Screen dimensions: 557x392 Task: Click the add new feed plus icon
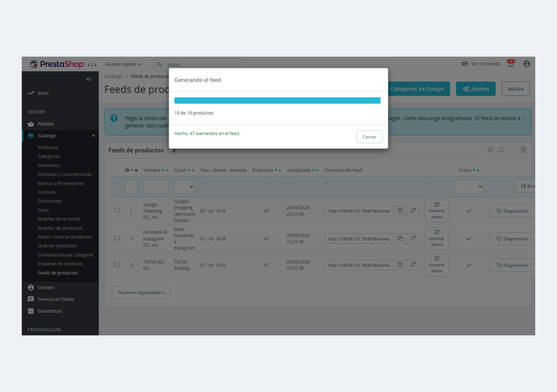click(x=490, y=150)
